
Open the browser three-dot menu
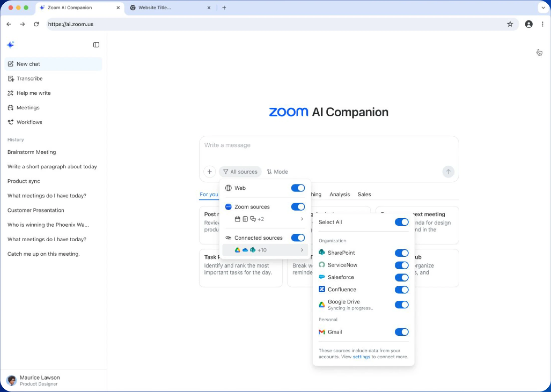coord(542,24)
